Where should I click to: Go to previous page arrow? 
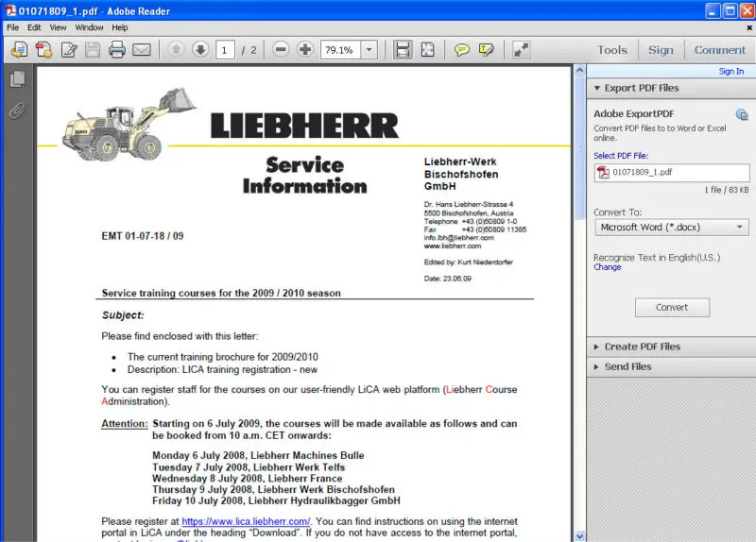(176, 49)
